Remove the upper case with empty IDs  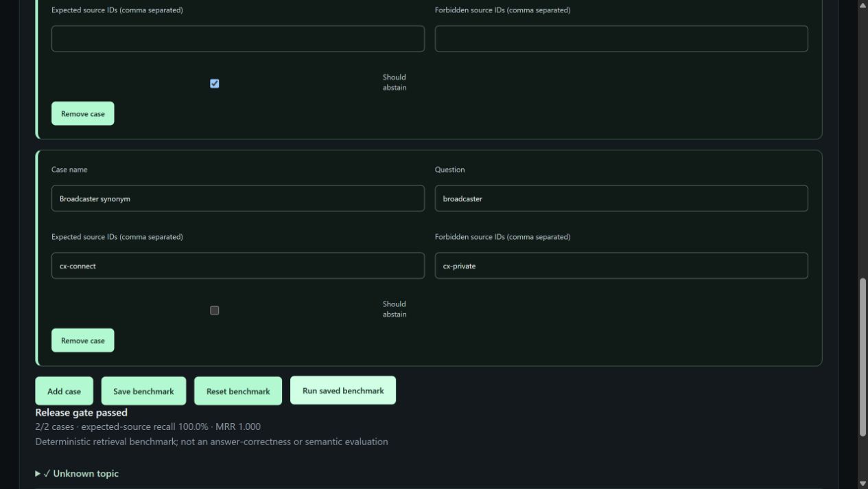[83, 114]
